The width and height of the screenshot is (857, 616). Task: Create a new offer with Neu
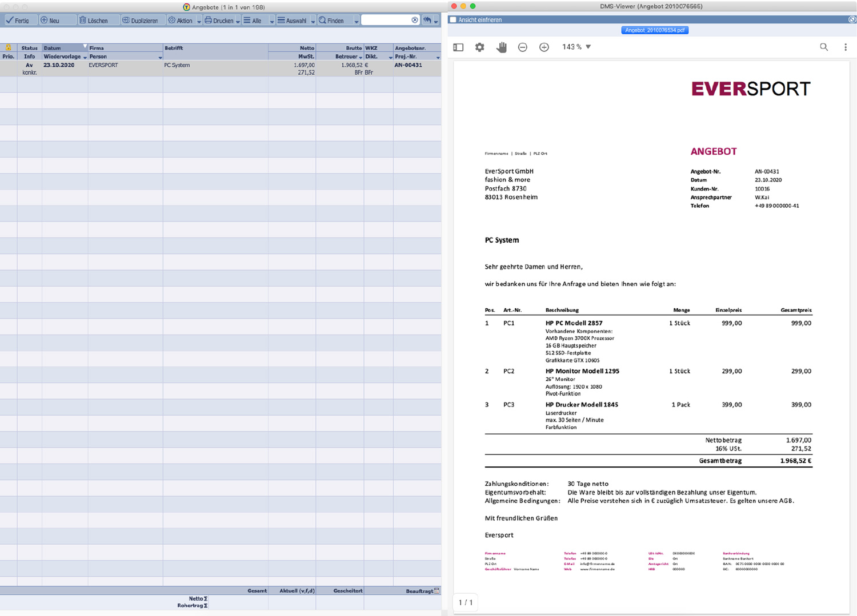click(x=57, y=20)
